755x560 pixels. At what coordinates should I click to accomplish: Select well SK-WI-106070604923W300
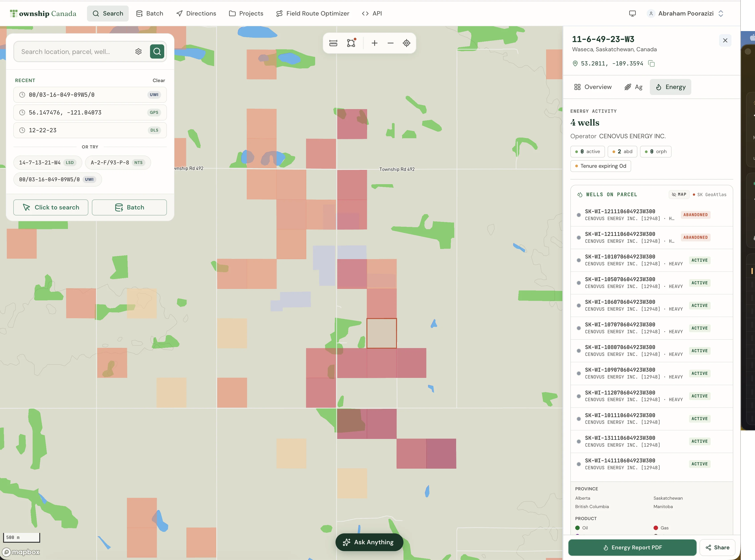click(x=652, y=306)
